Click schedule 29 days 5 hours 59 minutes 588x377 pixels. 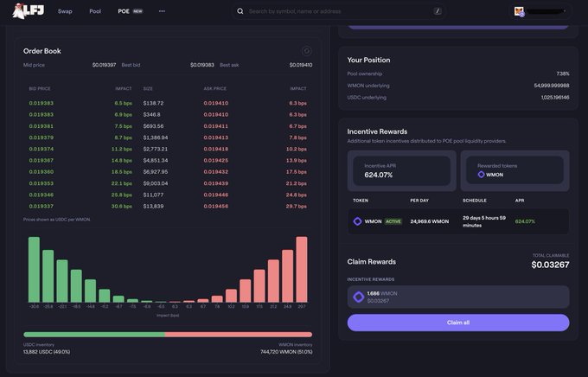pos(484,221)
